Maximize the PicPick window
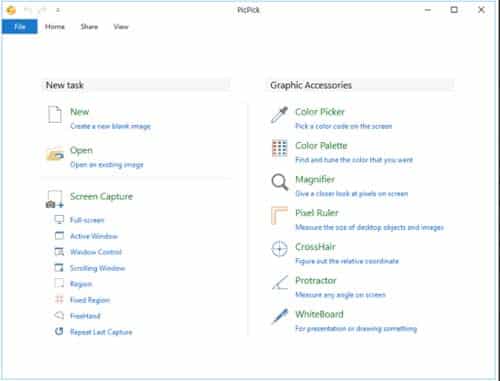Image resolution: width=500 pixels, height=381 pixels. [x=454, y=10]
